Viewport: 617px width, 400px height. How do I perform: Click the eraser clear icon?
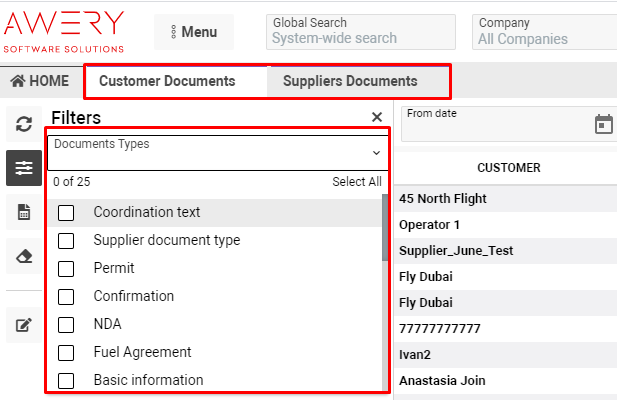click(x=24, y=256)
